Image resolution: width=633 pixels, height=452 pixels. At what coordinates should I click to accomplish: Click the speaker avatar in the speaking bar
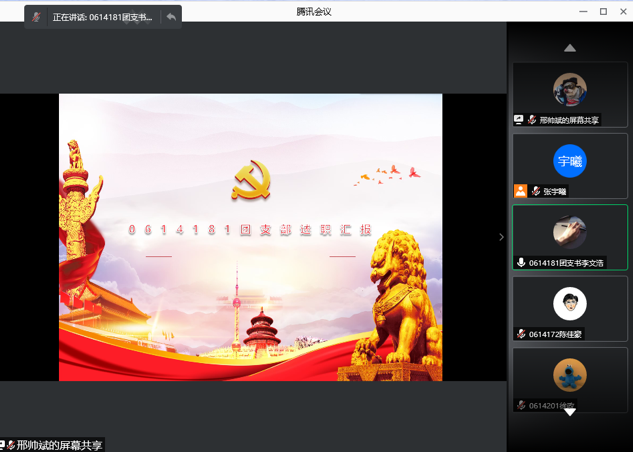point(37,17)
